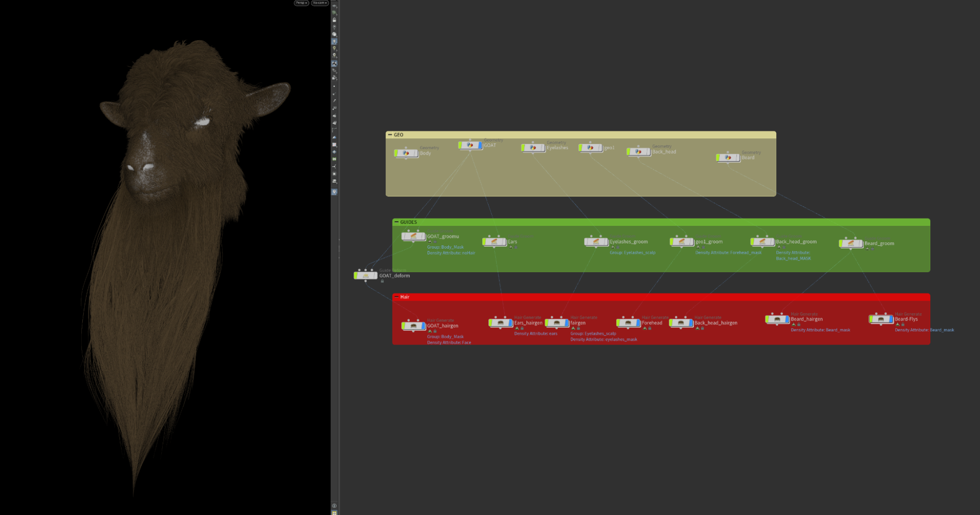Pick the Back_head geometry node icon
Image resolution: width=980 pixels, height=515 pixels.
point(638,152)
